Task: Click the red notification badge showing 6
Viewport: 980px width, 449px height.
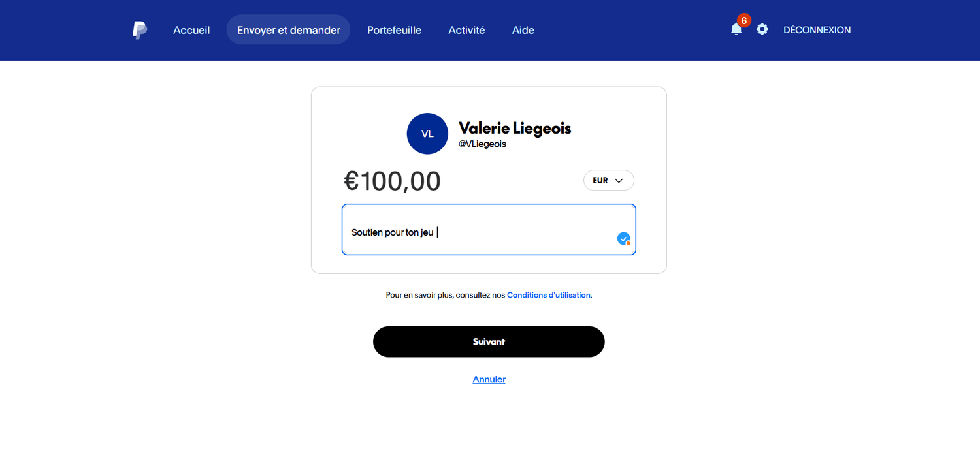Action: (x=743, y=20)
